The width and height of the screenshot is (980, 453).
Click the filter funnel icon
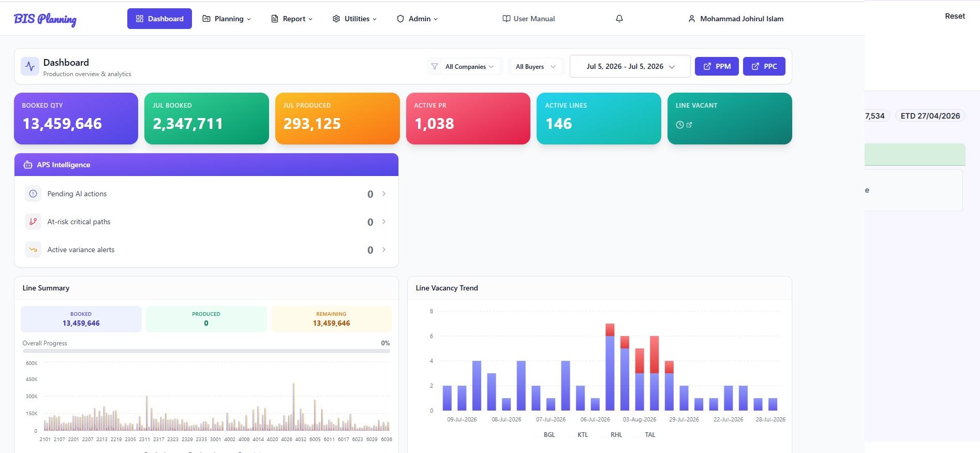tap(435, 66)
